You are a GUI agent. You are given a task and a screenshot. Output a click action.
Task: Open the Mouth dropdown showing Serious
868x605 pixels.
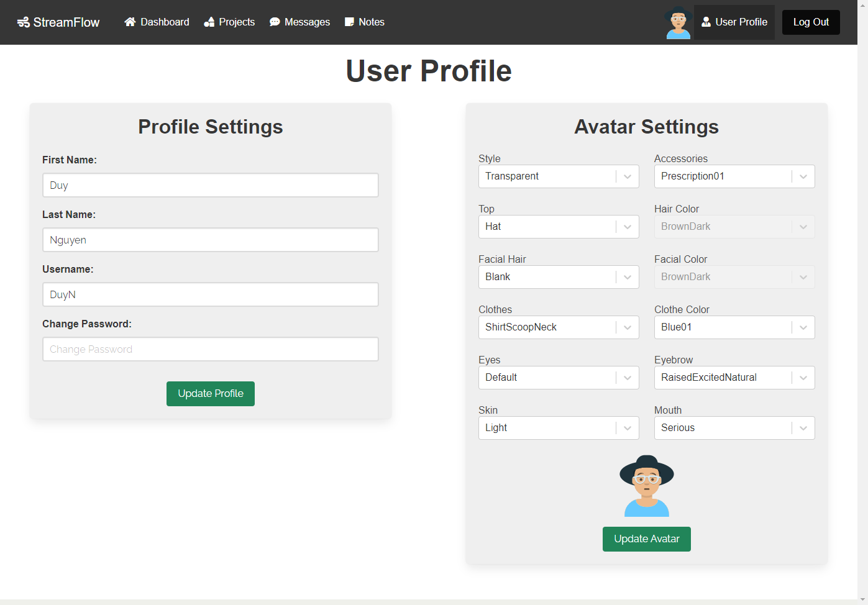[734, 428]
